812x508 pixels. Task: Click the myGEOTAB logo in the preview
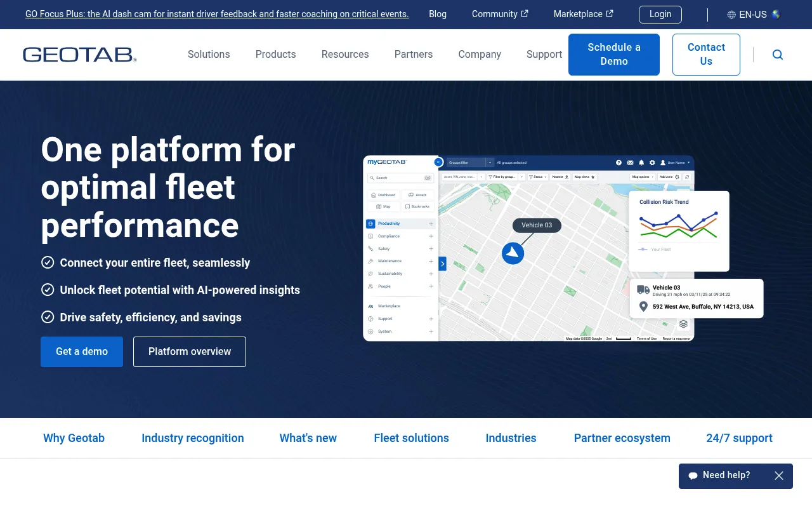pos(387,162)
